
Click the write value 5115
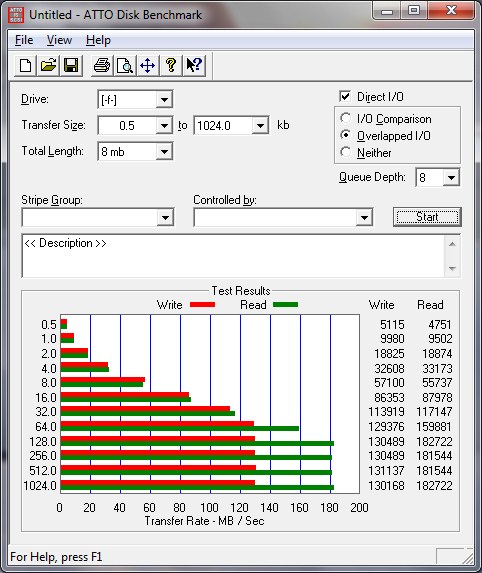[392, 325]
